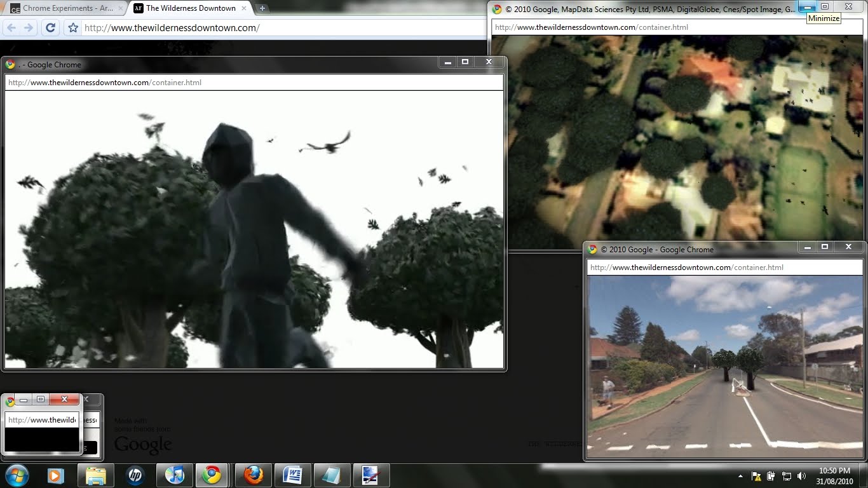Switch to Microsoft Word on the taskbar
The width and height of the screenshot is (868, 488).
(293, 475)
